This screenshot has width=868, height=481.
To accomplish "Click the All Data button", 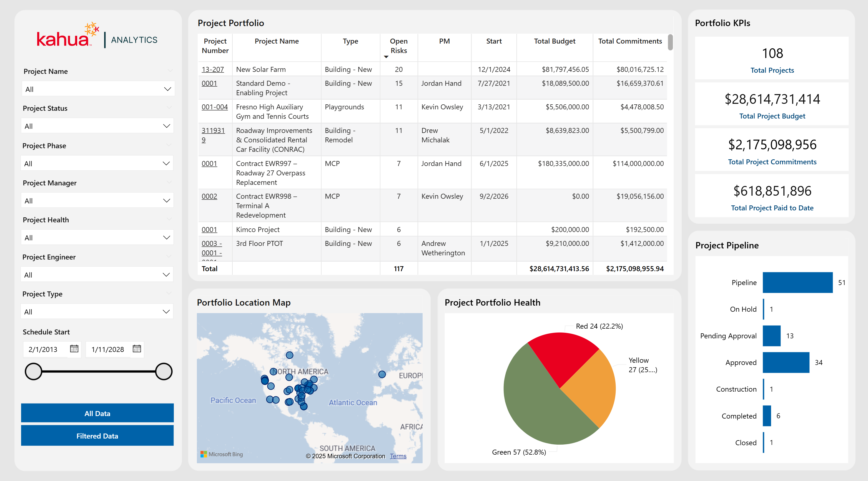I will [97, 413].
